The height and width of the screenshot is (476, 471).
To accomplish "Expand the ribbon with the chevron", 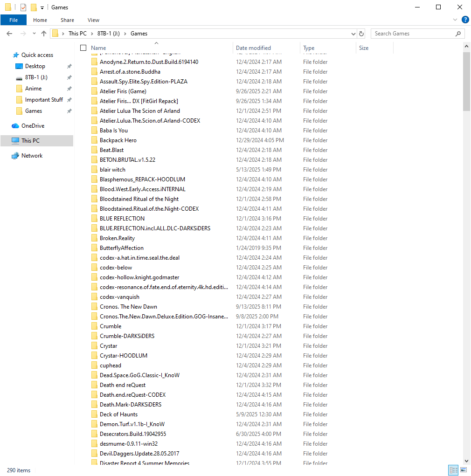I will click(455, 20).
